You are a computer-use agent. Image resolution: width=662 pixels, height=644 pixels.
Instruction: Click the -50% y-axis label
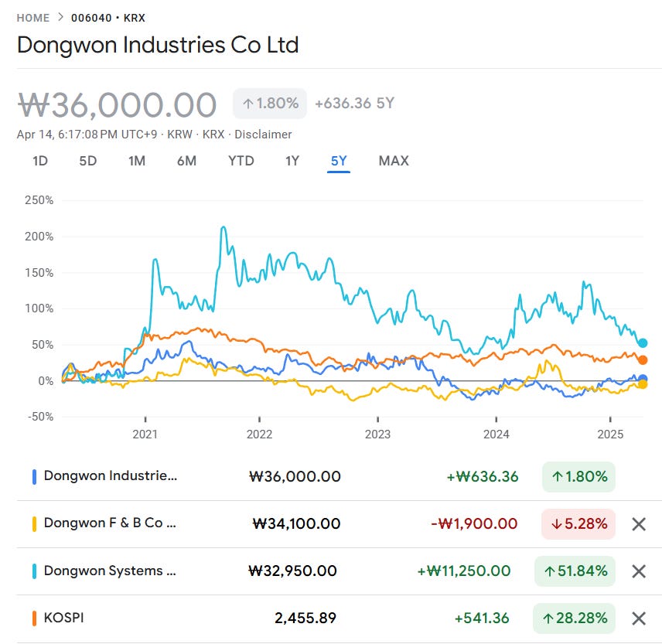[x=40, y=417]
